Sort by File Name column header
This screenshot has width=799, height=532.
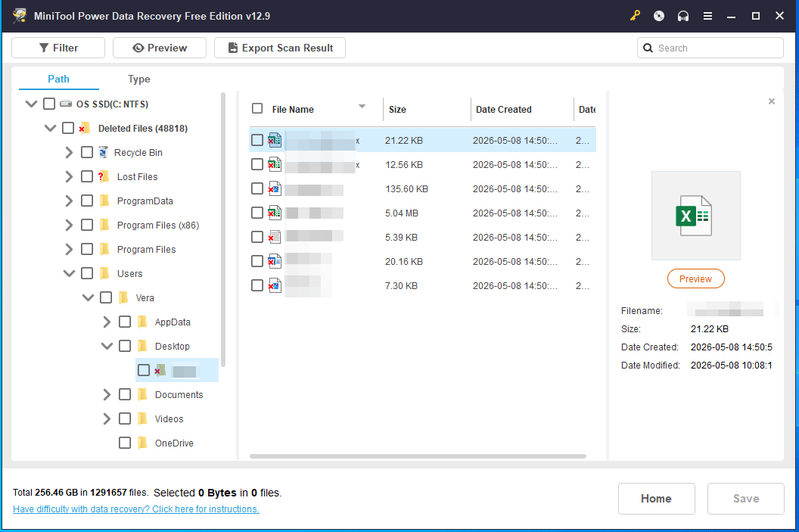tap(293, 109)
